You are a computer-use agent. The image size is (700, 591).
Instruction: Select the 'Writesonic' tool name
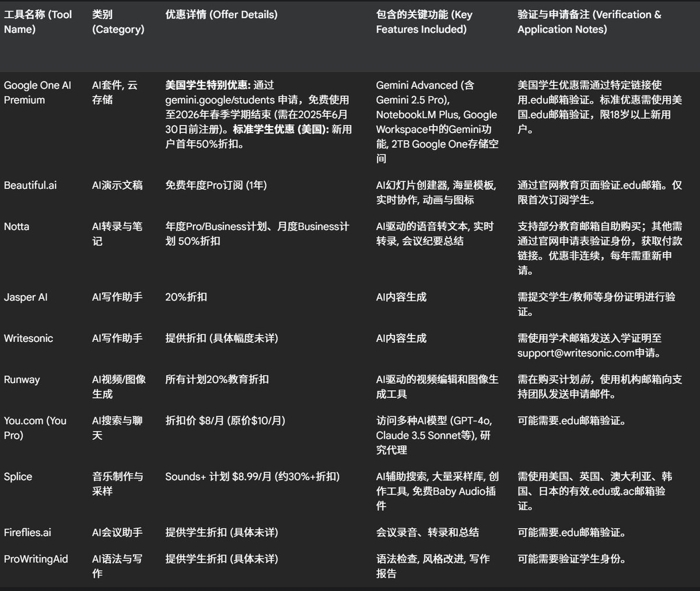28,338
